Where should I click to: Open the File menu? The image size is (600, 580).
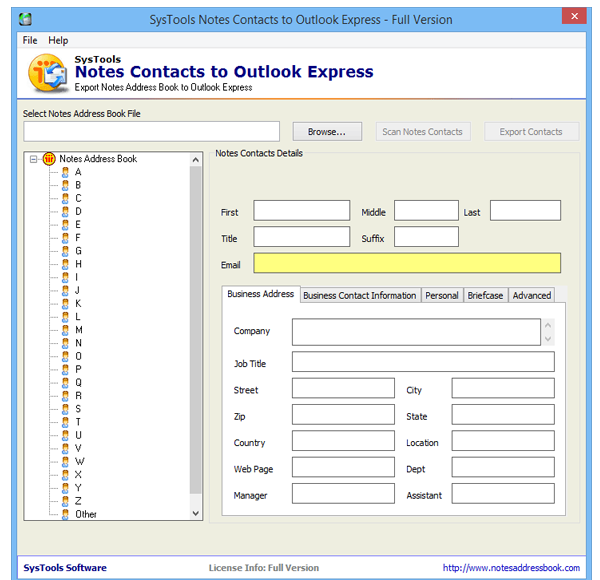pos(30,40)
